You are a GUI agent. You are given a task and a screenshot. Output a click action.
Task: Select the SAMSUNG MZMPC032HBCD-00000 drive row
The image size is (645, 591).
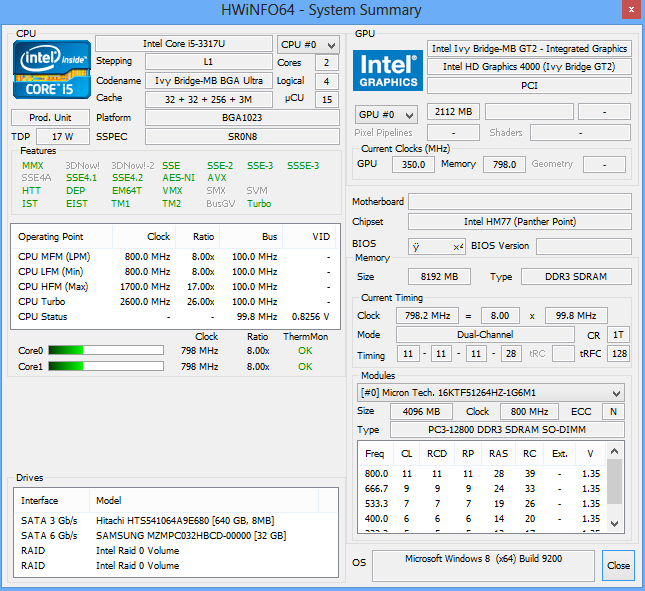click(x=176, y=535)
